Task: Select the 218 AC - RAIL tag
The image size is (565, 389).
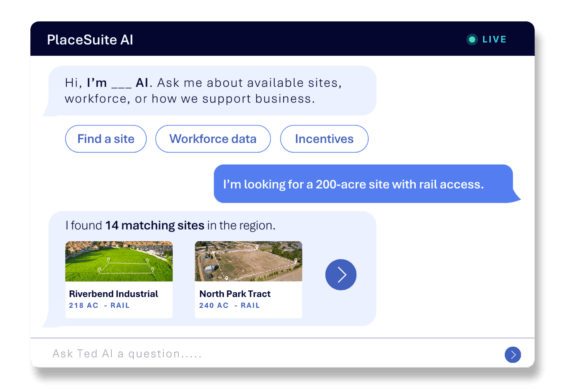Action: click(99, 305)
